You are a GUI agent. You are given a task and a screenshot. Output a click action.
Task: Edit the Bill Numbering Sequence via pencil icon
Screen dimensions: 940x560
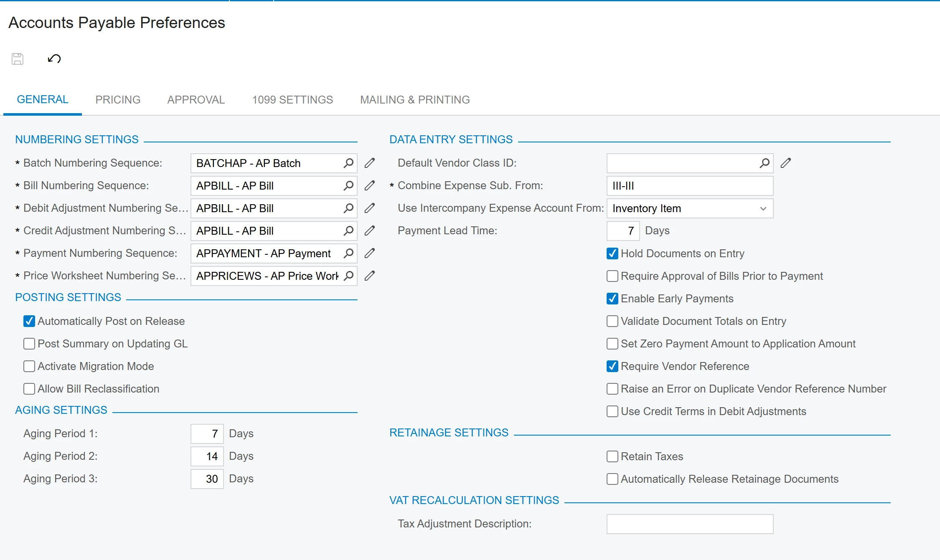pos(370,185)
